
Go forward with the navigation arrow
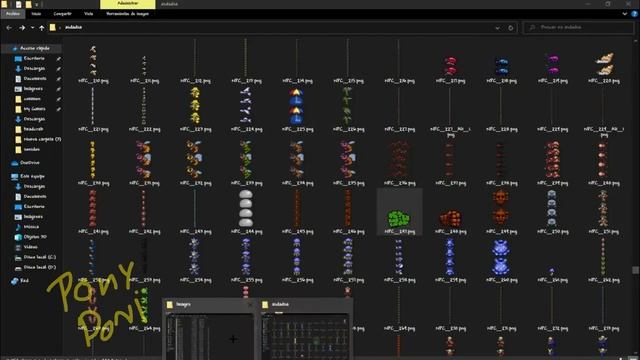coord(22,28)
